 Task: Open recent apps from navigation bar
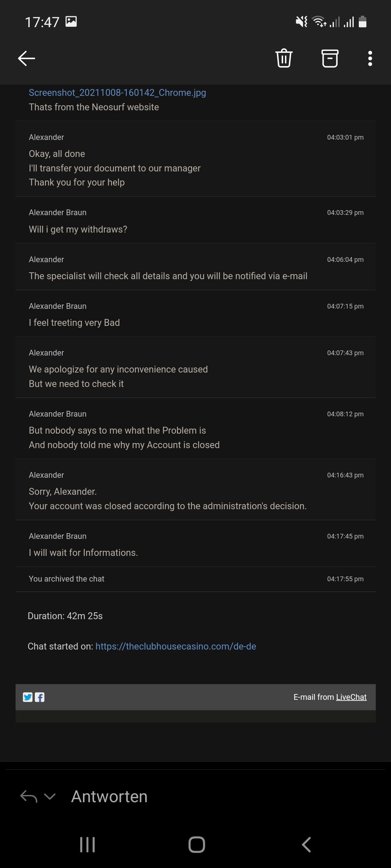[x=87, y=845]
